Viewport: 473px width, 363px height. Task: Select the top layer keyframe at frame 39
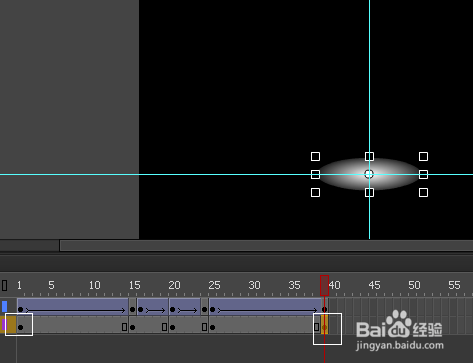coord(324,310)
